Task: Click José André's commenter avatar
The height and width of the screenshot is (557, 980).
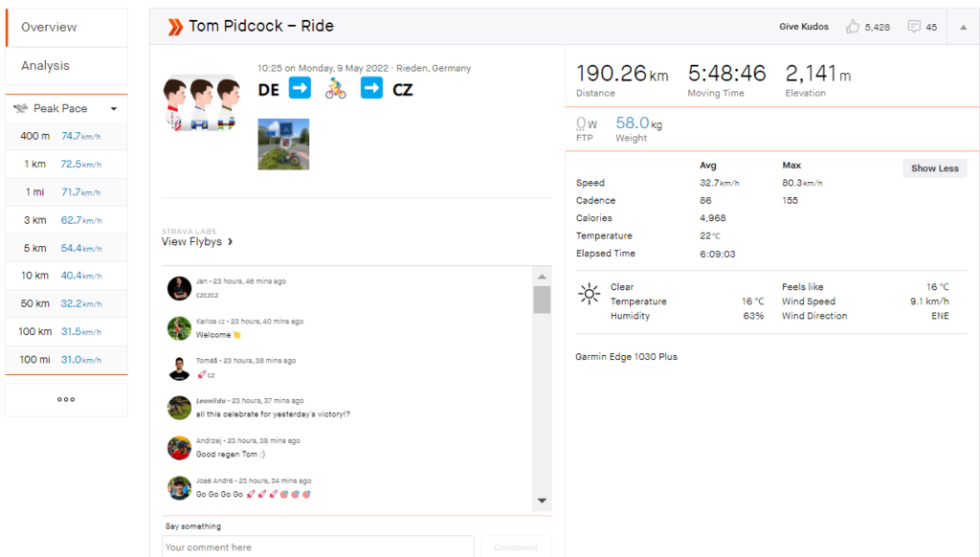Action: (x=179, y=487)
